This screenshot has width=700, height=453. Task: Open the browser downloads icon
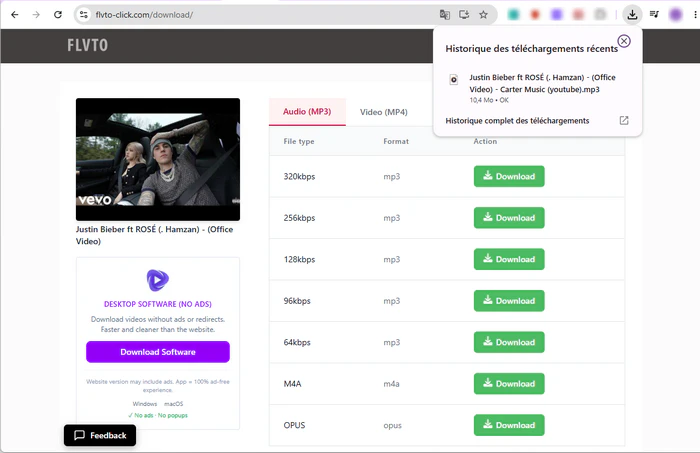coord(632,15)
